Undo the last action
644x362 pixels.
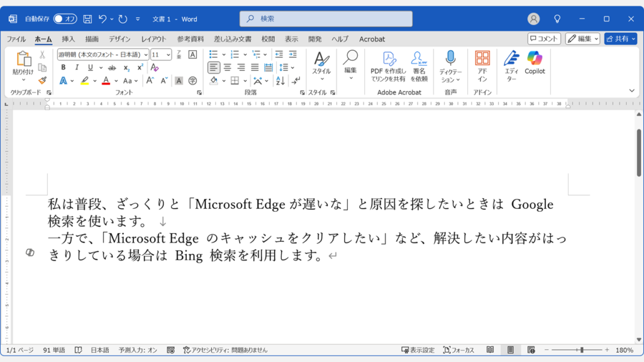point(103,19)
